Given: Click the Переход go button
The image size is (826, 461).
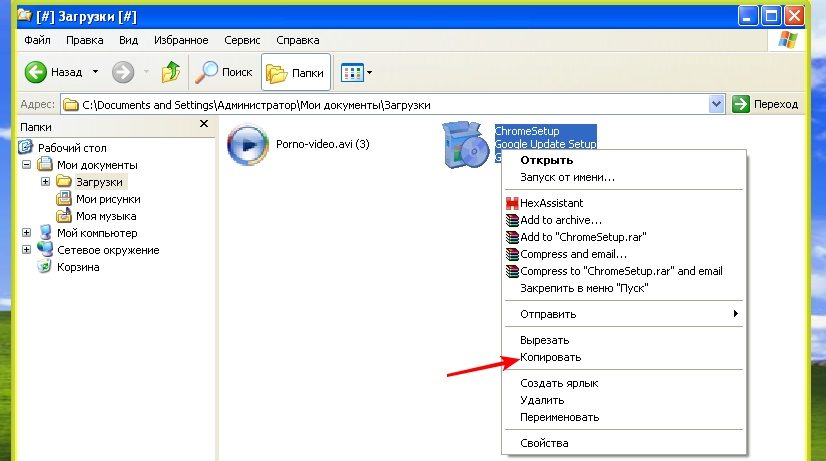Looking at the screenshot, I should click(x=765, y=104).
